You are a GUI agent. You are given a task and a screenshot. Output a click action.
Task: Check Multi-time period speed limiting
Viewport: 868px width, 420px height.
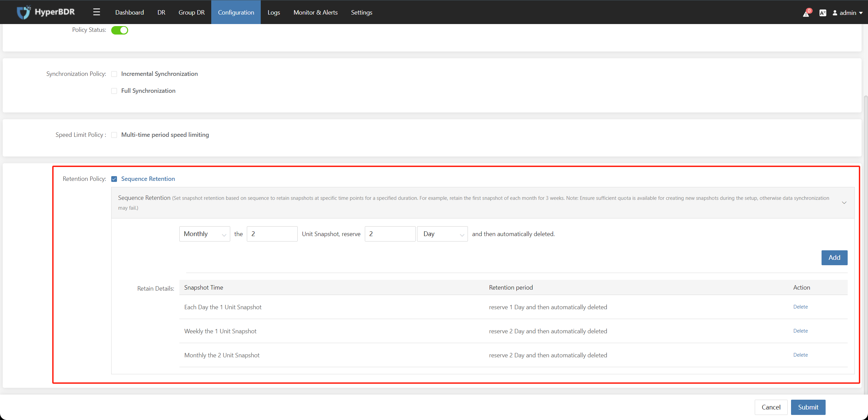click(x=114, y=135)
